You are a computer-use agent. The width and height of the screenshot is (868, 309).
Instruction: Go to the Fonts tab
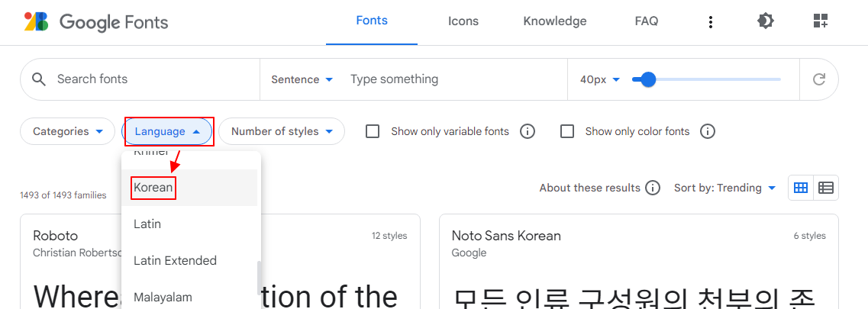[x=372, y=21]
